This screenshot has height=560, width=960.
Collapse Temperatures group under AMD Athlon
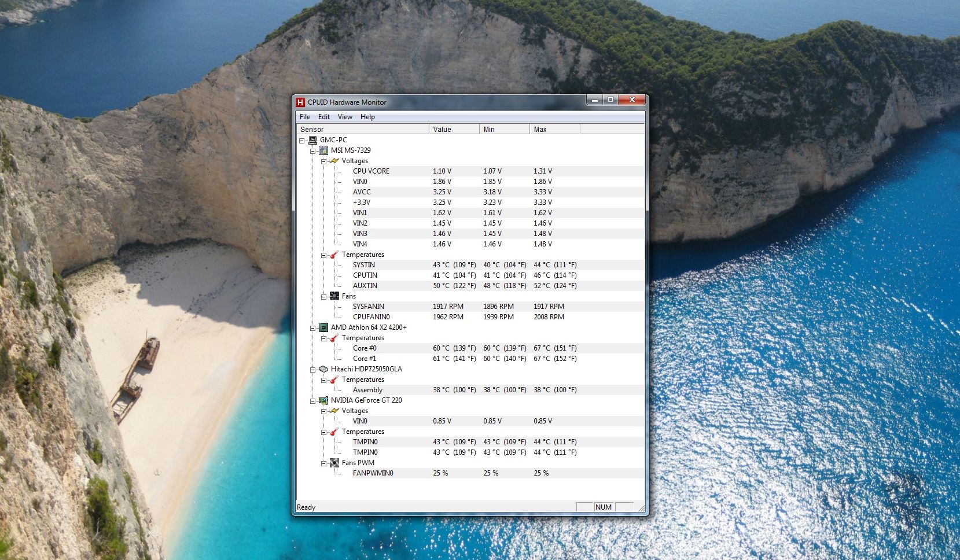[324, 338]
